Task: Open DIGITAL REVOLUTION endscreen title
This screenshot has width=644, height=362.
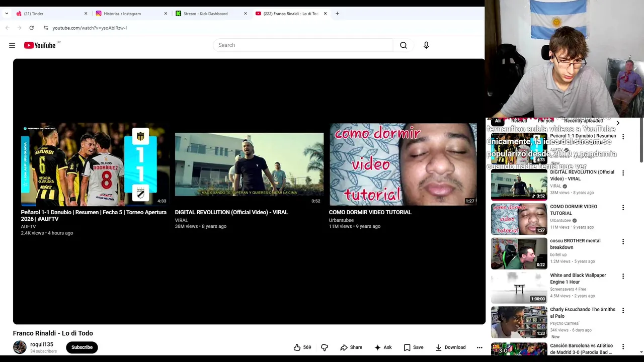Action: tap(231, 212)
